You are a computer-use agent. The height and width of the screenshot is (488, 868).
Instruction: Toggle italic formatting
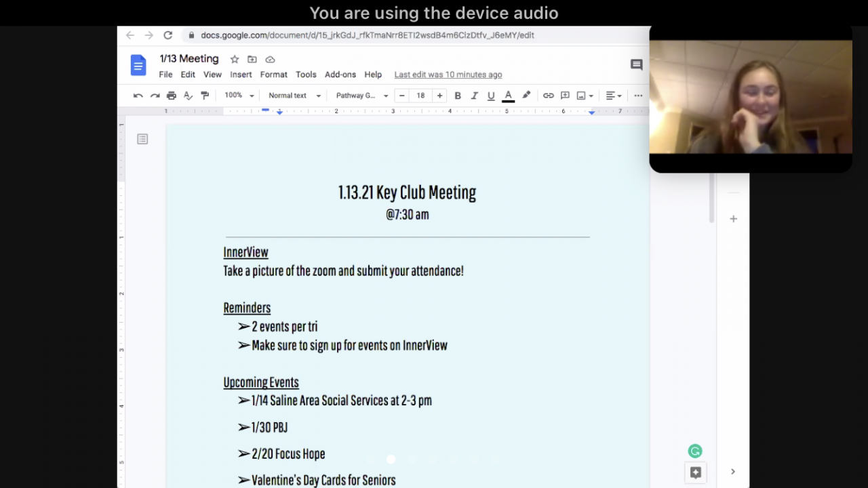474,96
